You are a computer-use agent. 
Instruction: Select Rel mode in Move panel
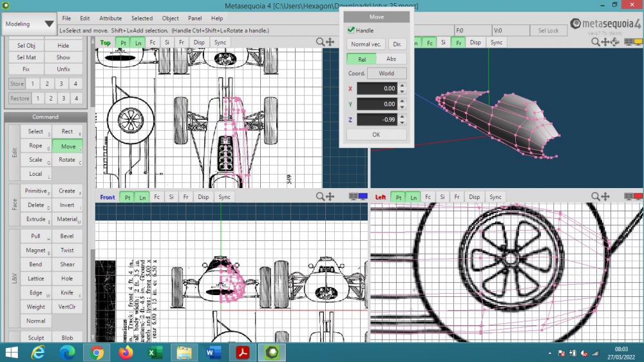pyautogui.click(x=361, y=59)
